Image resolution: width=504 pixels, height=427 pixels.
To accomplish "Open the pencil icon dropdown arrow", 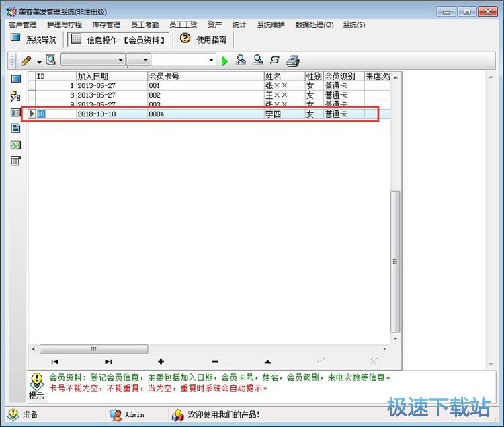I will [39, 61].
